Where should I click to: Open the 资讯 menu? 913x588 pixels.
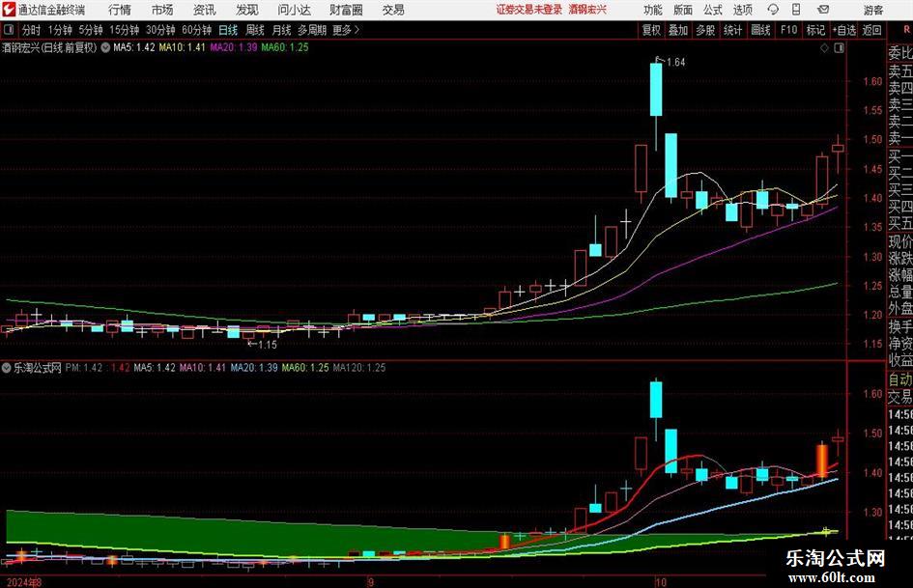coord(205,10)
